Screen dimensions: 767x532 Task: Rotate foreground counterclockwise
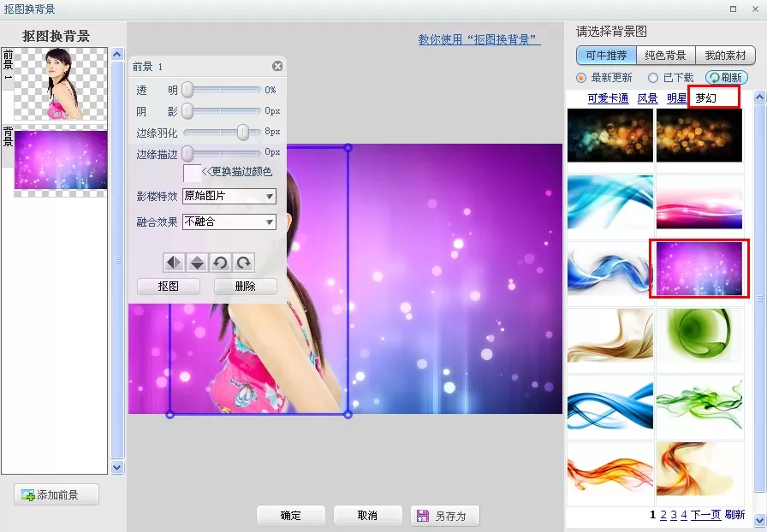(220, 263)
